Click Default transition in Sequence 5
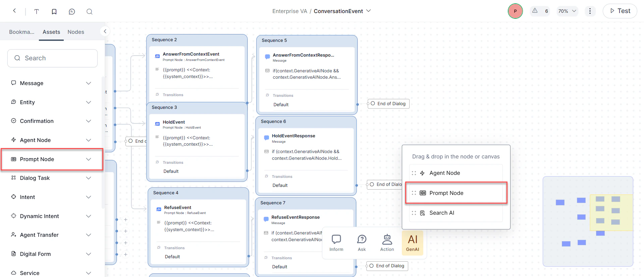The image size is (644, 277). (x=281, y=105)
